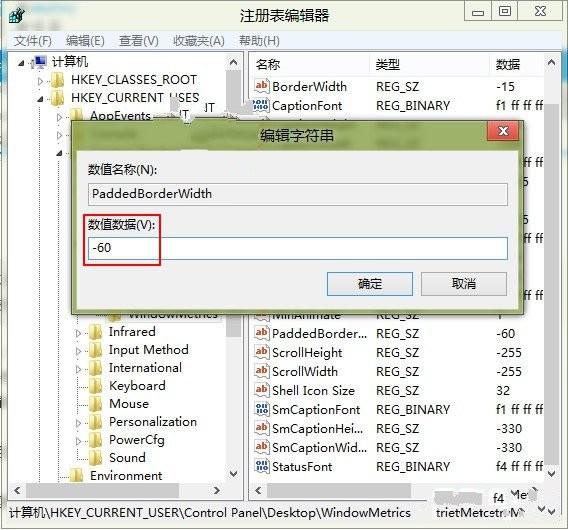Image resolution: width=568 pixels, height=530 pixels.
Task: Select the Shell Icon Size entry icon
Action: coord(262,390)
